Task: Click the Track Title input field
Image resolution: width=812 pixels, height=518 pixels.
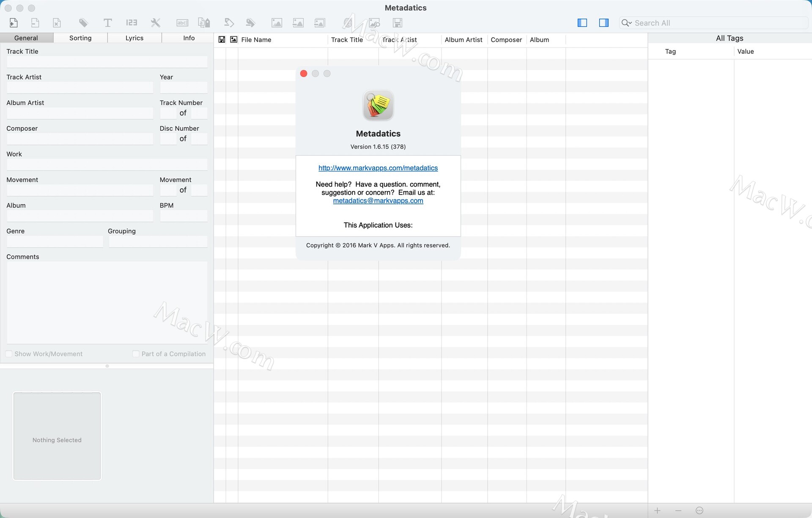Action: [107, 62]
